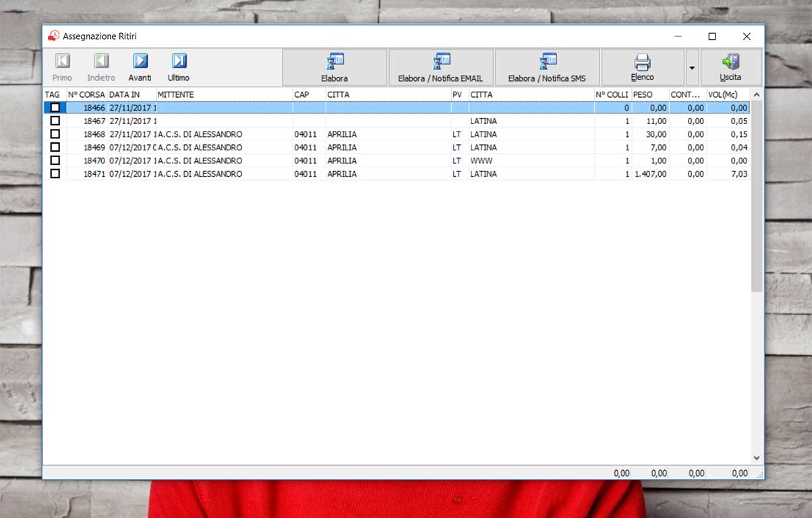This screenshot has width=812, height=518.
Task: Click APRILIA city in row 18471
Action: [x=342, y=173]
